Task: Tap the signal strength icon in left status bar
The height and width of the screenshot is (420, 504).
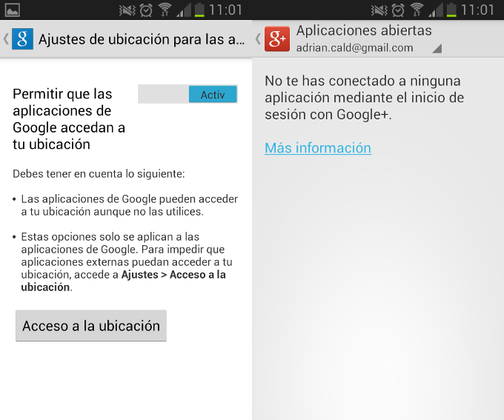Action: (182, 10)
